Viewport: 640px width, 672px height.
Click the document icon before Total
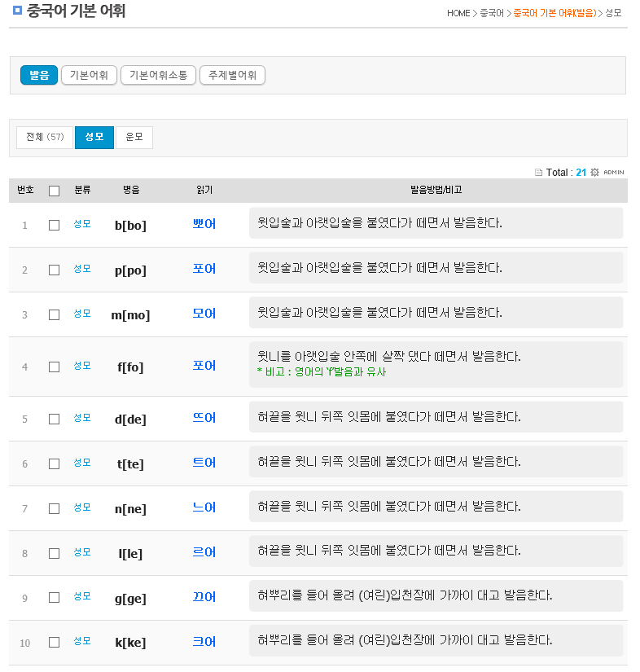[x=538, y=173]
